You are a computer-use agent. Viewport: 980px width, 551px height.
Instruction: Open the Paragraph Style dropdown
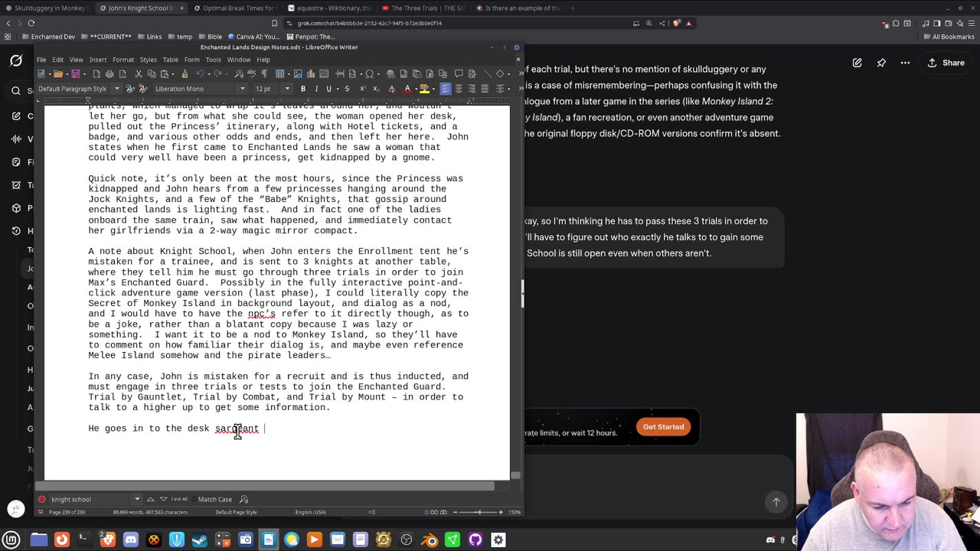coord(117,89)
